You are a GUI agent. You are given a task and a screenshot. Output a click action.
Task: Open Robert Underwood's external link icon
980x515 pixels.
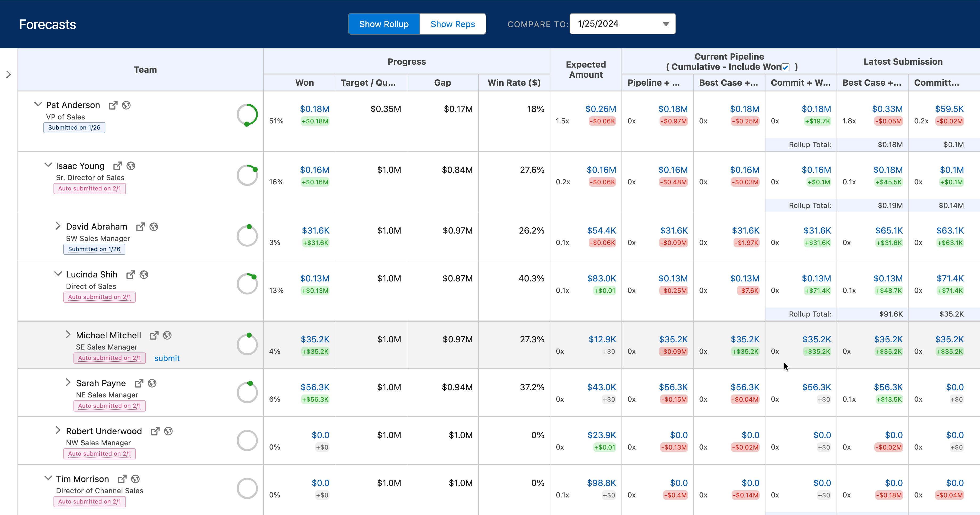155,431
